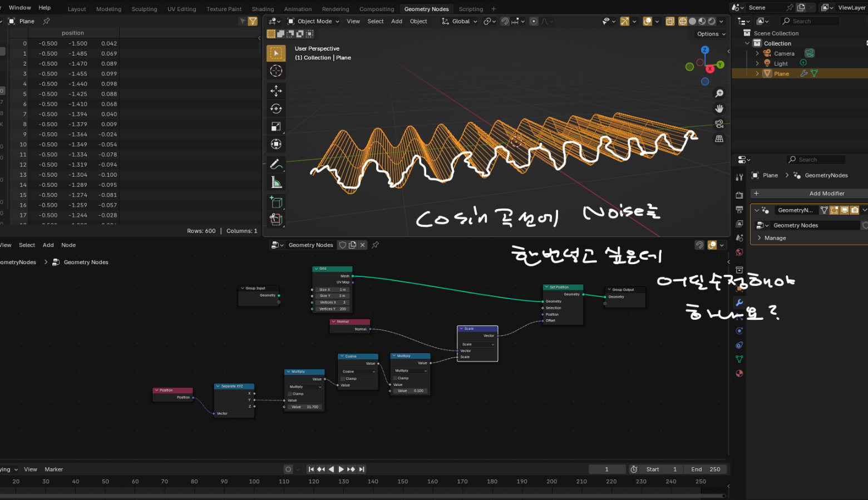
Task: Click the End frame 250 field
Action: click(706, 469)
